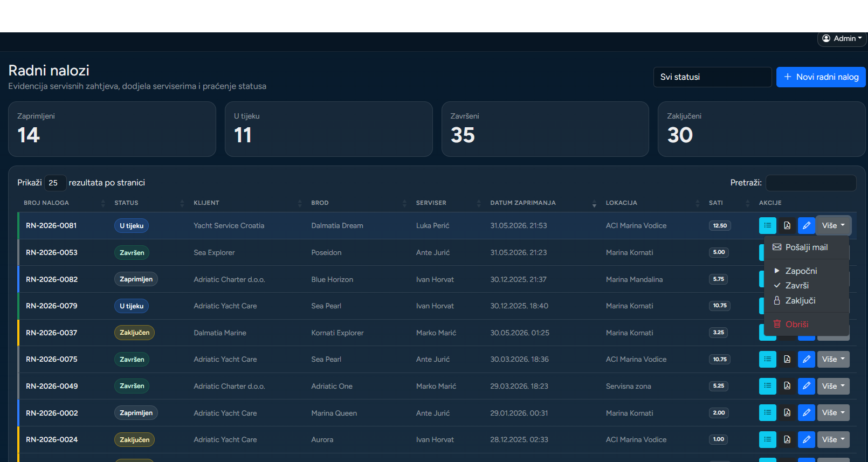Edit RN-2026-0002 using the pencil icon

click(x=807, y=413)
